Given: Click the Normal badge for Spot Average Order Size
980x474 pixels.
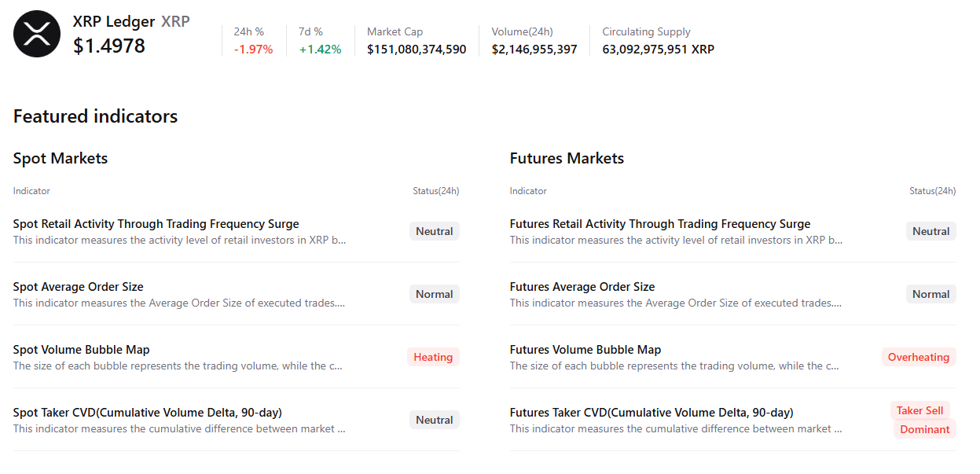Looking at the screenshot, I should (x=435, y=294).
